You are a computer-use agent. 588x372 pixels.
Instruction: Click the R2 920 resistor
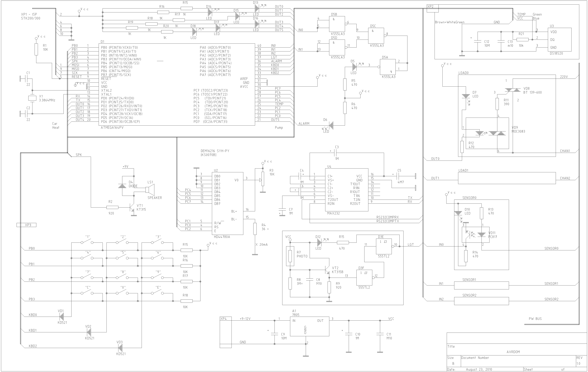(x=112, y=207)
